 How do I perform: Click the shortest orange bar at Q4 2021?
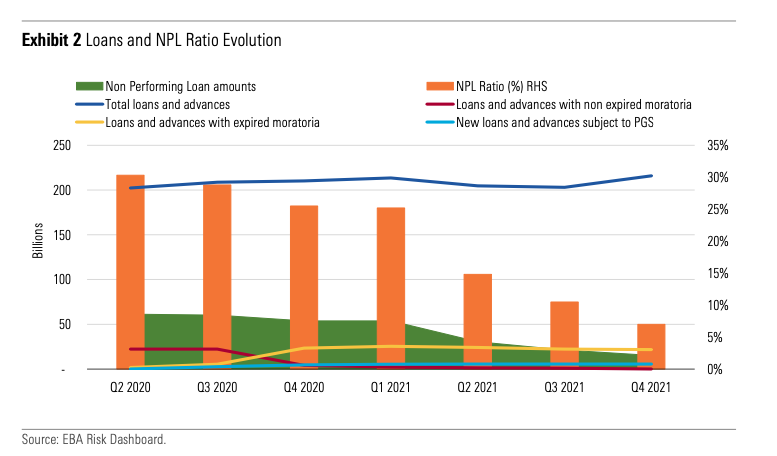click(x=651, y=340)
